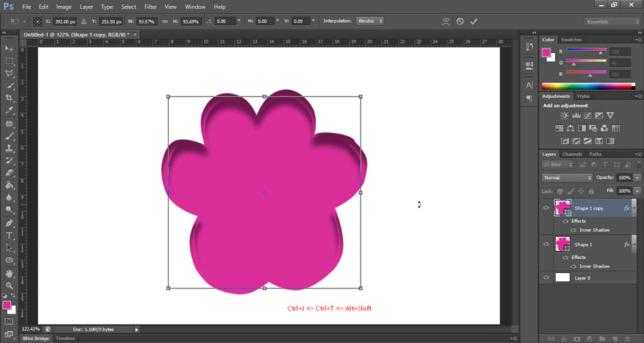Switch to warp mode icon in options bar

click(445, 21)
